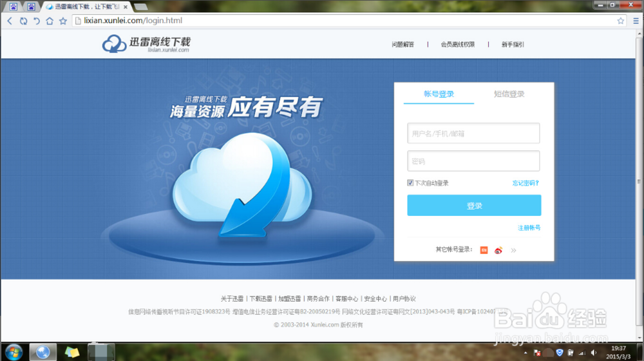Open the browser home page icon
644x361 pixels.
pos(50,21)
